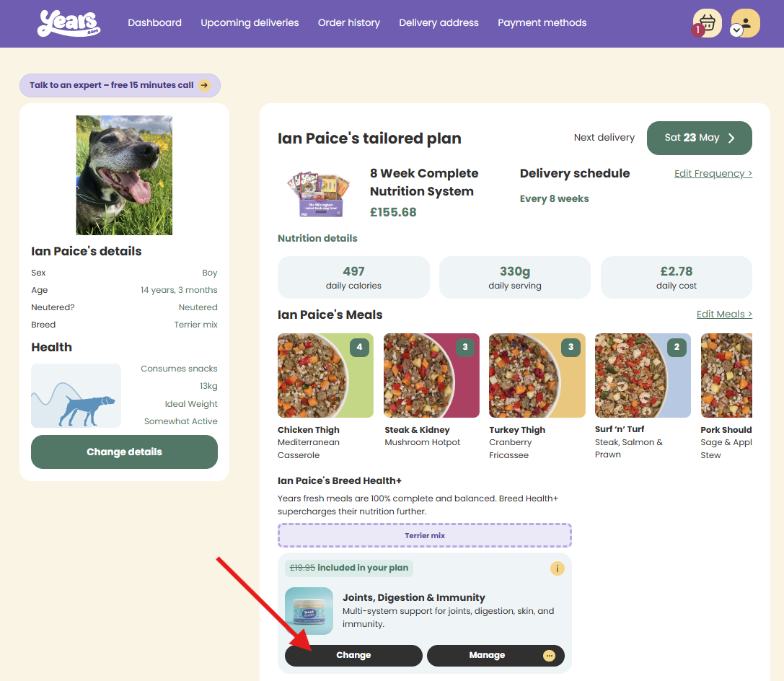
Task: Click the blue dog silhouette health graphic
Action: point(76,396)
